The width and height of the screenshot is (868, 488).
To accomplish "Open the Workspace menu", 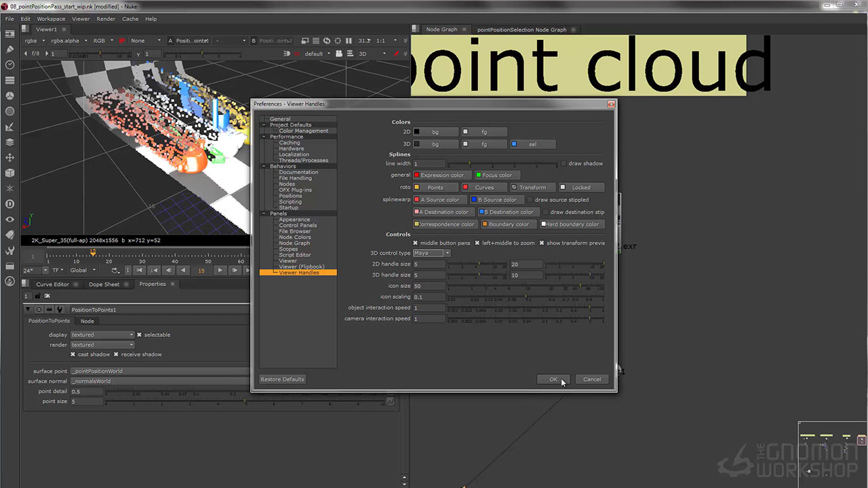I will 51,19.
